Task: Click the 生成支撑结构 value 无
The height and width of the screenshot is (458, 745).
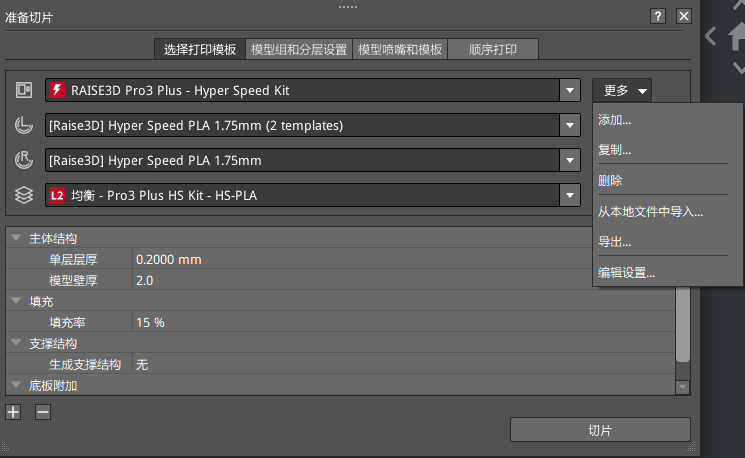Action: (142, 364)
